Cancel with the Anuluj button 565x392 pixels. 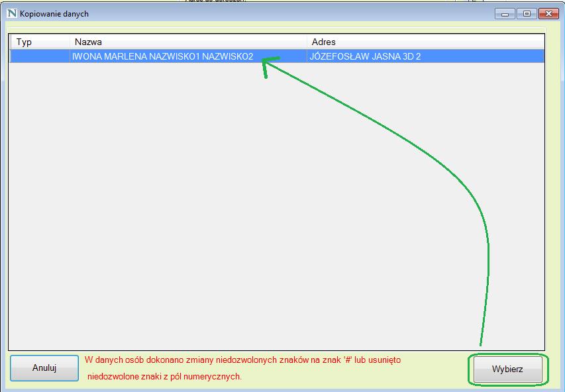[x=44, y=368]
